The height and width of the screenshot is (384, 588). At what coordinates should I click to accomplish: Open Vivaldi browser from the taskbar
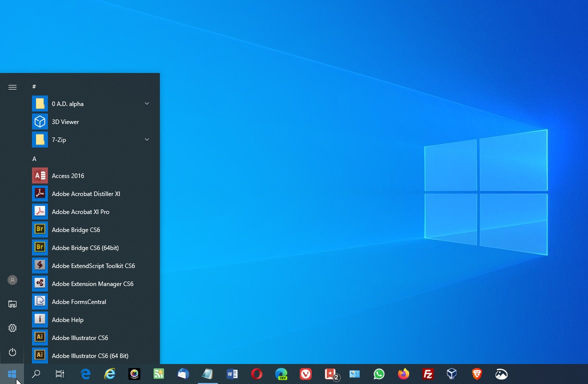coord(306,374)
